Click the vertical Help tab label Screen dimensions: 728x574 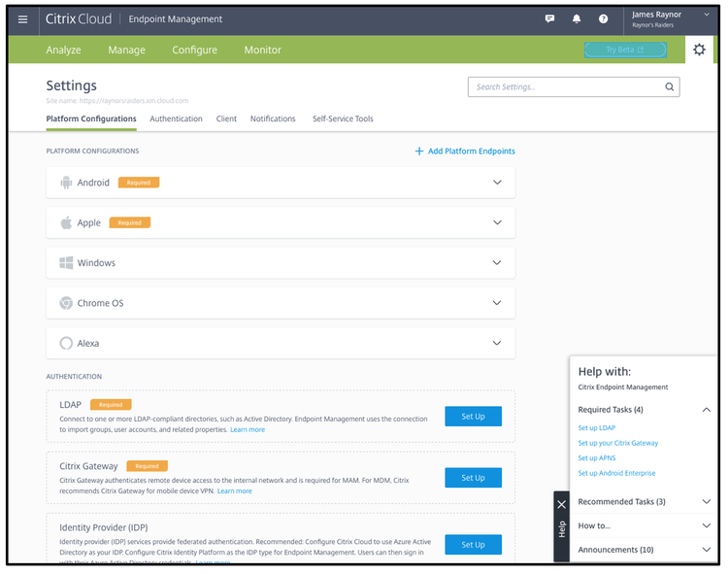coord(562,529)
